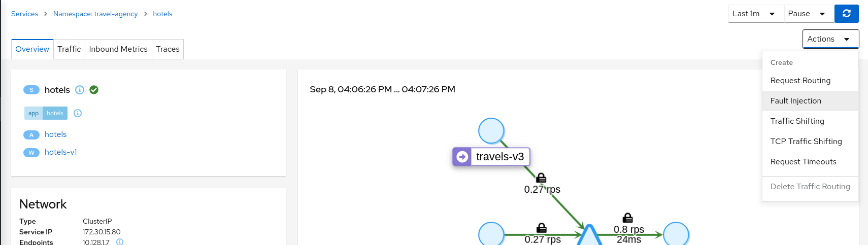This screenshot has height=245, width=868.
Task: Click info icon next to hotels title
Action: 80,90
